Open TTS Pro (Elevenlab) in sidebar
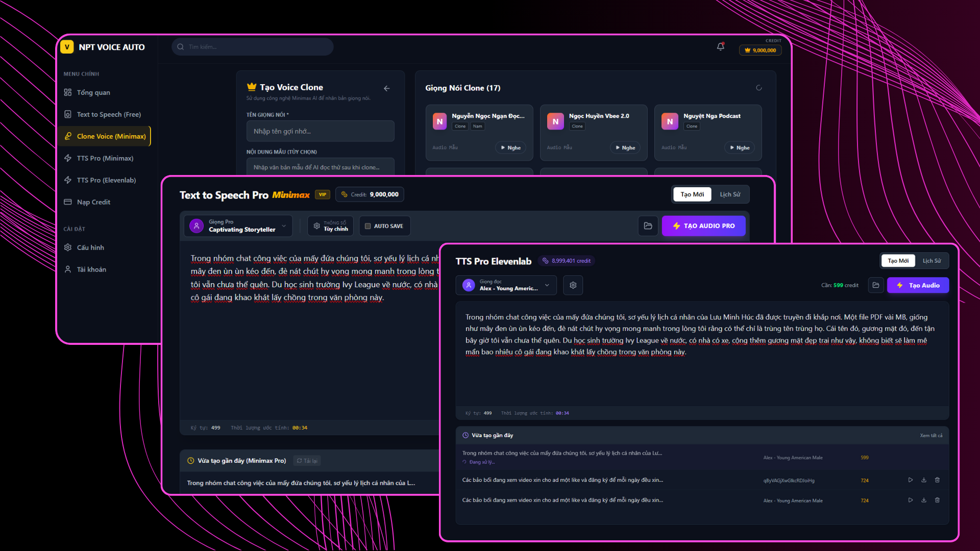This screenshot has width=980, height=551. click(x=106, y=180)
